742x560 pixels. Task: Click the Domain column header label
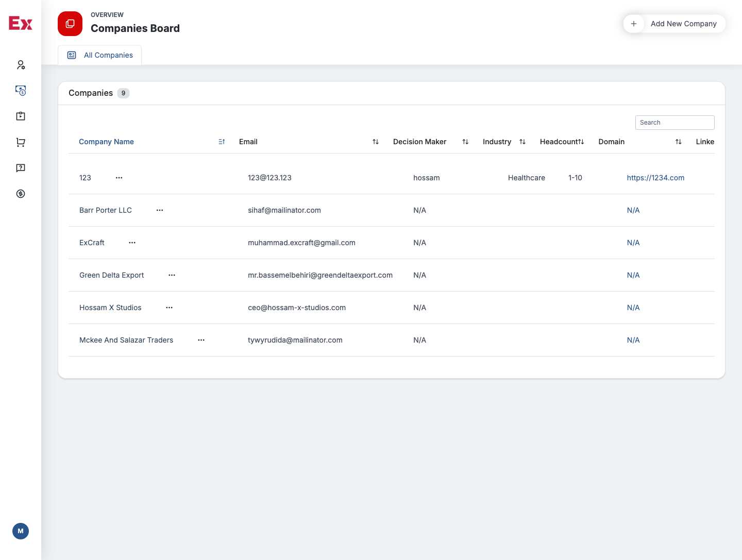pos(612,142)
